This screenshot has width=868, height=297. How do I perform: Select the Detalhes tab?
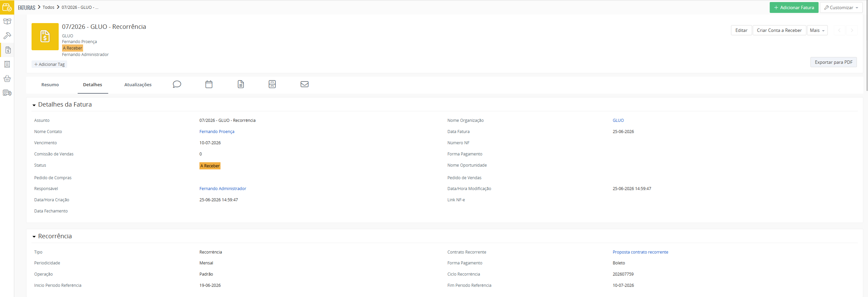[x=93, y=85]
